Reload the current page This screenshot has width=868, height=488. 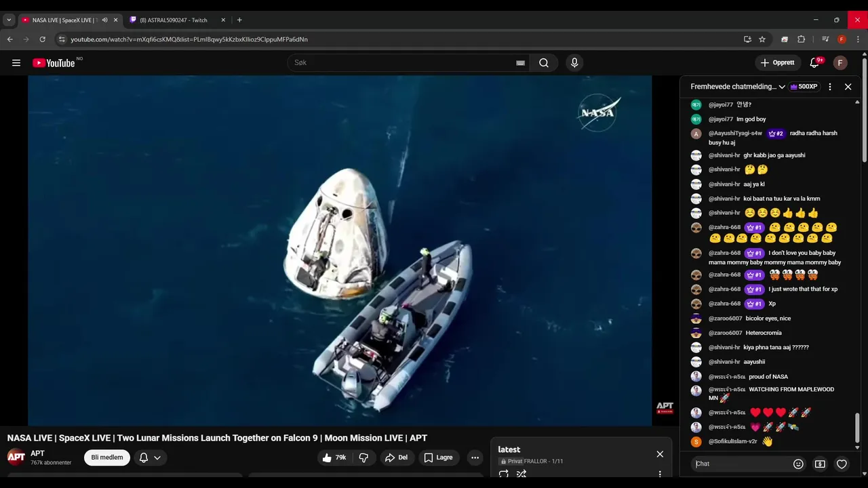tap(42, 39)
